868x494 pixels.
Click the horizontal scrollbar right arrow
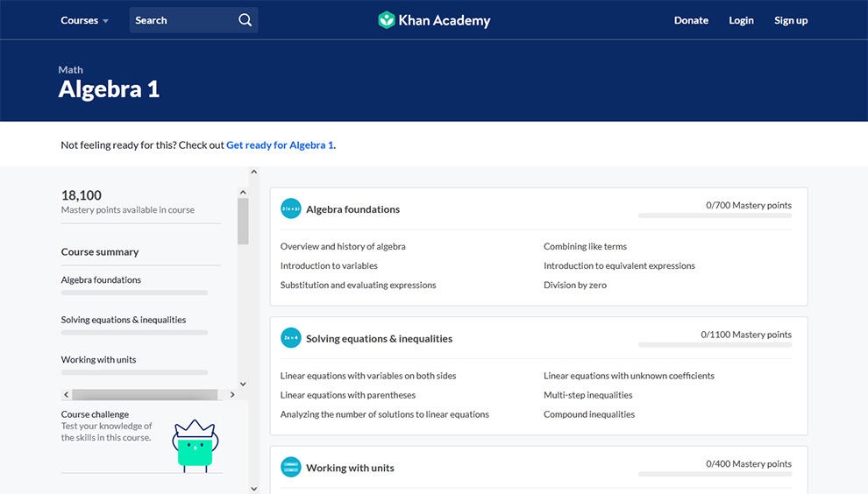point(232,394)
